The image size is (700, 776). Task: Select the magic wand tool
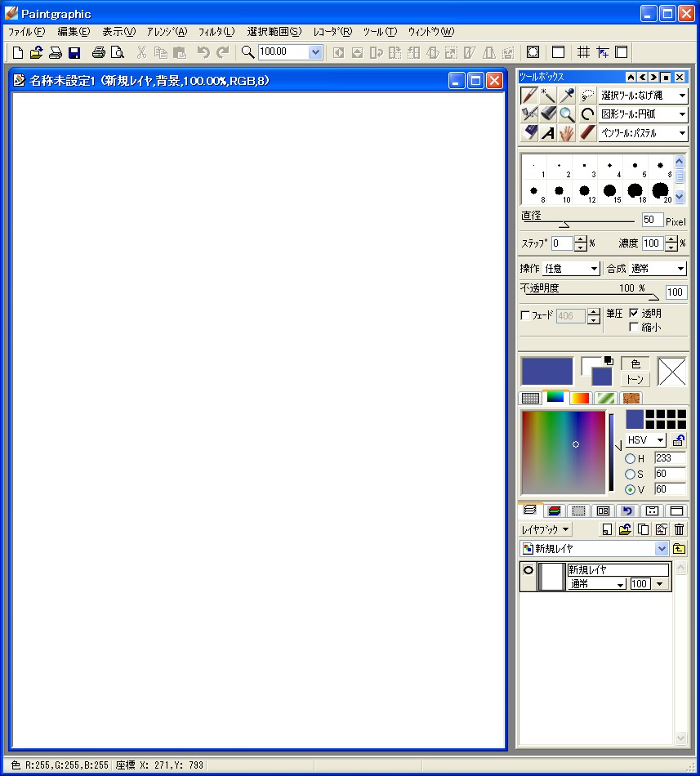point(548,95)
